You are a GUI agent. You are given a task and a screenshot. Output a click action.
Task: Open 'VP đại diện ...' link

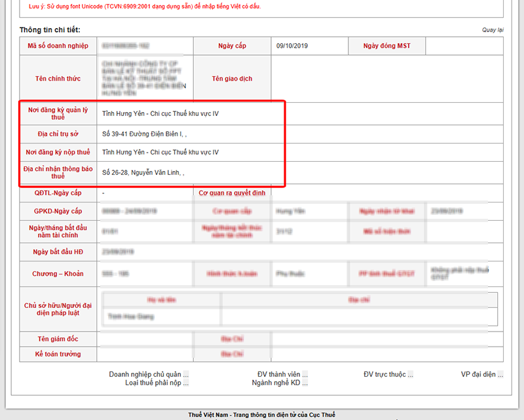[x=482, y=375]
